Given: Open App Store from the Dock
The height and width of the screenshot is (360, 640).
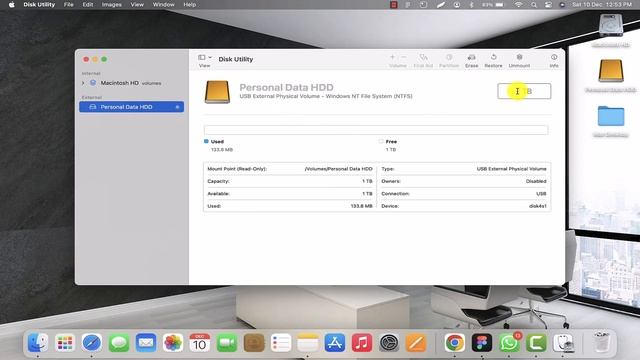Looking at the screenshot, I should (335, 342).
